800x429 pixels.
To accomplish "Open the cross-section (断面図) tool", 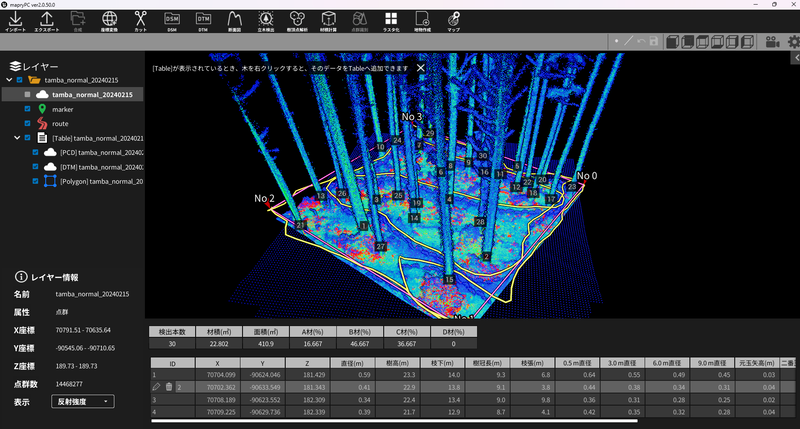I will [235, 21].
